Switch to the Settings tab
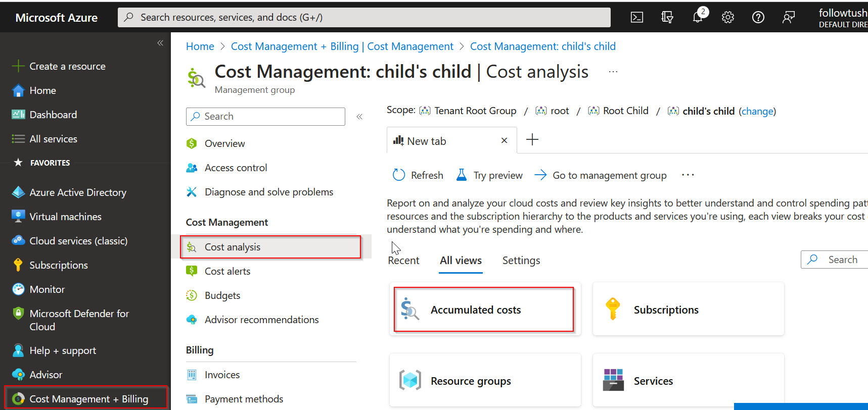868x410 pixels. (521, 261)
